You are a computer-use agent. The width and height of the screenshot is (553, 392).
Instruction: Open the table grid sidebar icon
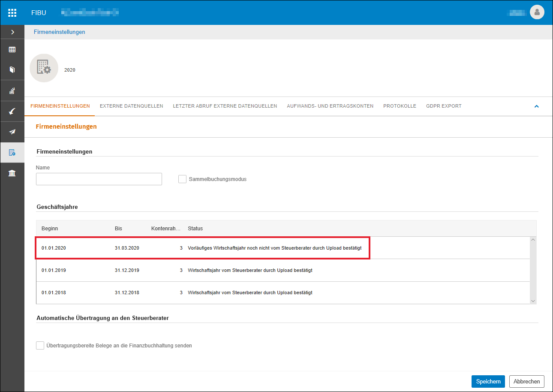point(12,50)
